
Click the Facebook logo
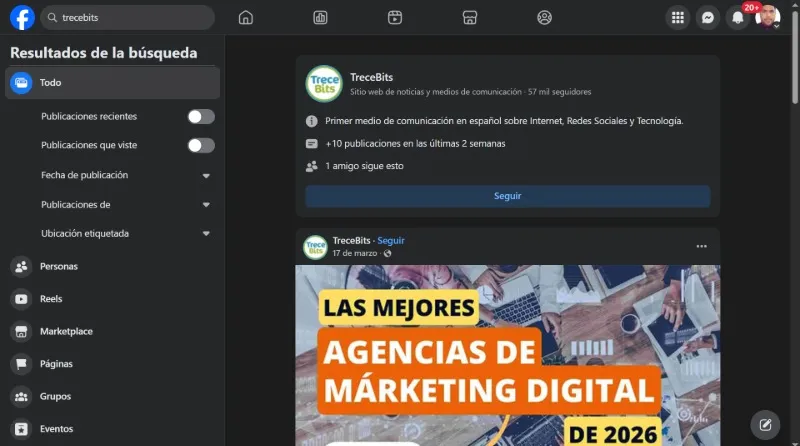pos(22,17)
